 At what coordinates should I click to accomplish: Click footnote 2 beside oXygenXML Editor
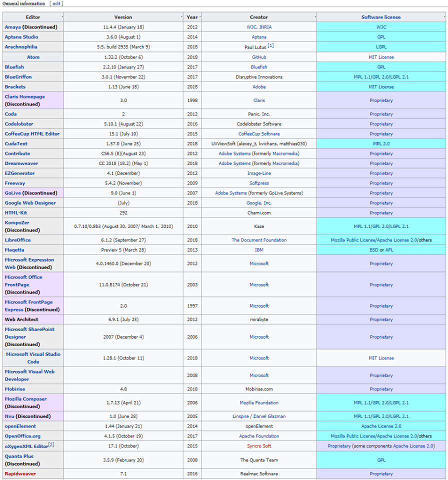tap(51, 444)
